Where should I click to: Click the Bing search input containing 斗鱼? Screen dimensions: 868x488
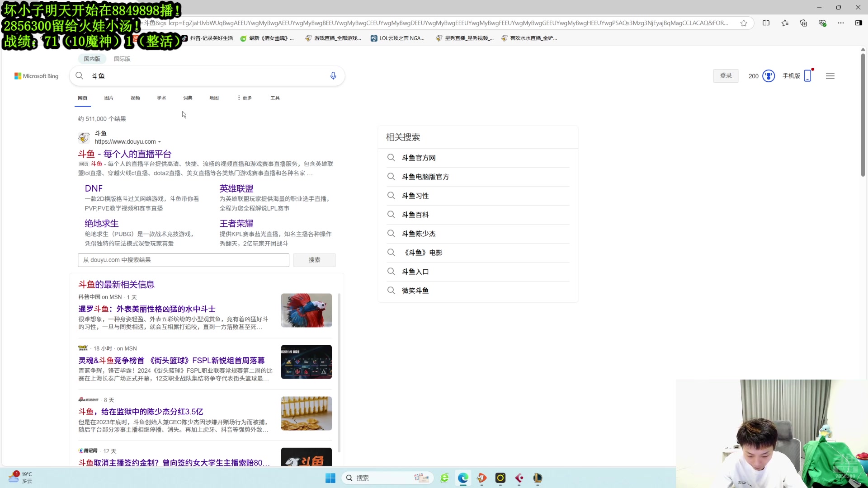click(x=208, y=76)
